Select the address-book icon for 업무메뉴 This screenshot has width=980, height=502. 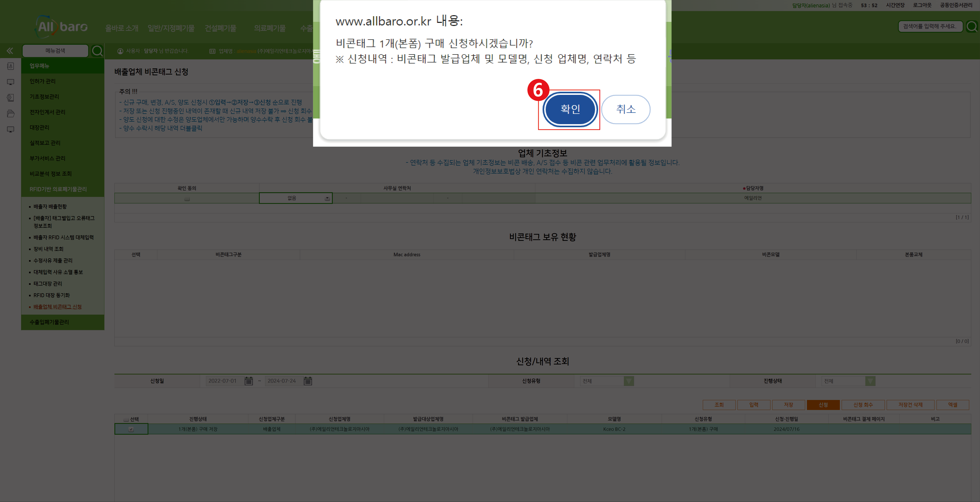pyautogui.click(x=10, y=66)
